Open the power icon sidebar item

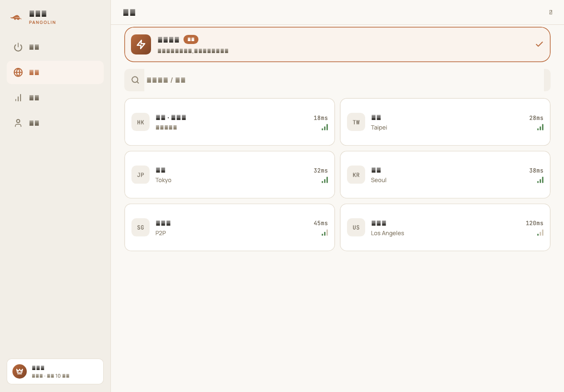point(55,47)
